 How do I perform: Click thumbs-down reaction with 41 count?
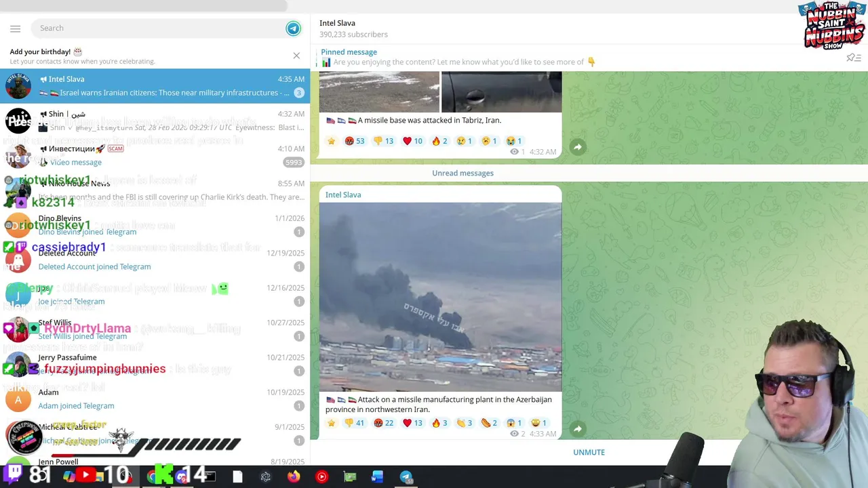point(355,423)
